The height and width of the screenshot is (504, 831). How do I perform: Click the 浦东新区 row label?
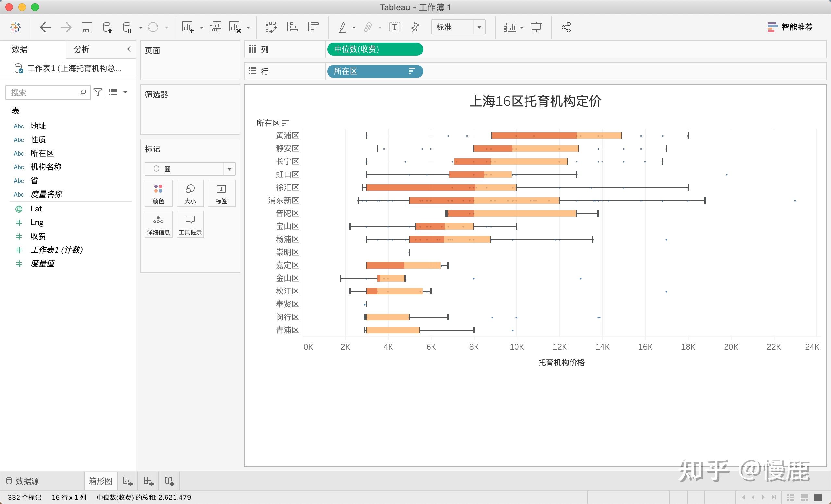[x=283, y=200]
